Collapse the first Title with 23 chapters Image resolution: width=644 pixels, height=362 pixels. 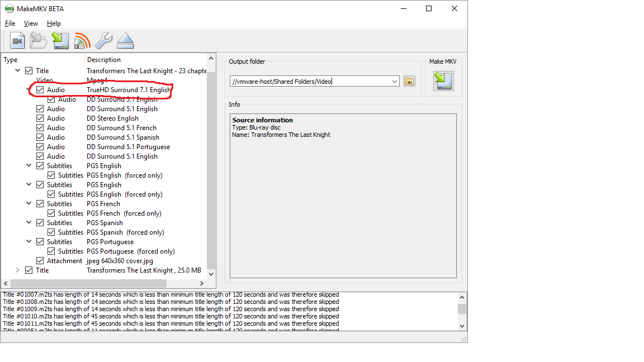(x=18, y=70)
